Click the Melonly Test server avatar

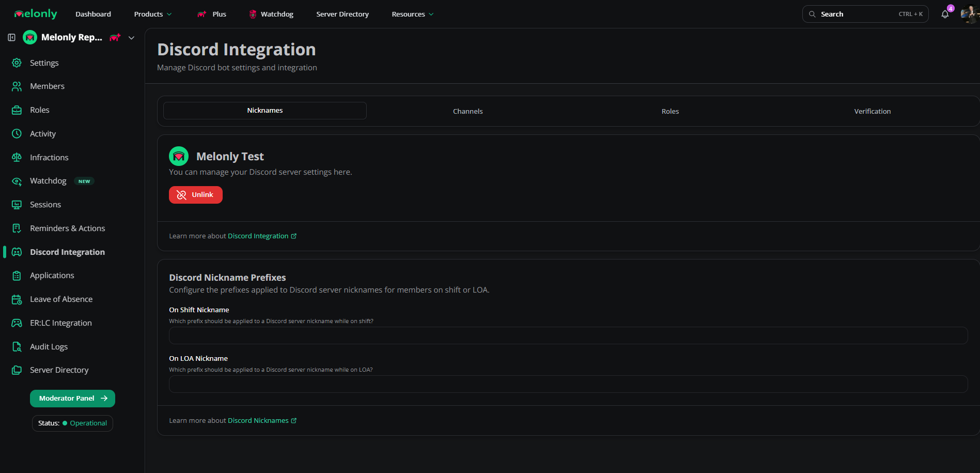179,156
